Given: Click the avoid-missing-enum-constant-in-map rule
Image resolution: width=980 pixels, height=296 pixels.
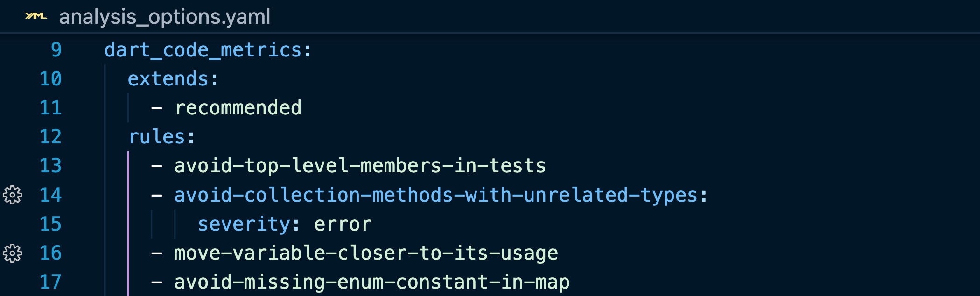Looking at the screenshot, I should click(372, 282).
